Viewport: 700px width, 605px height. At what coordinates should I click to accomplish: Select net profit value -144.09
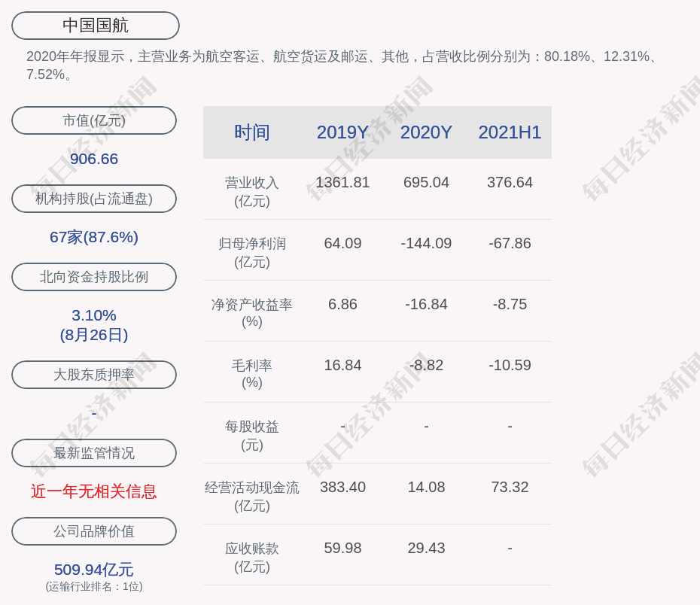coord(426,243)
